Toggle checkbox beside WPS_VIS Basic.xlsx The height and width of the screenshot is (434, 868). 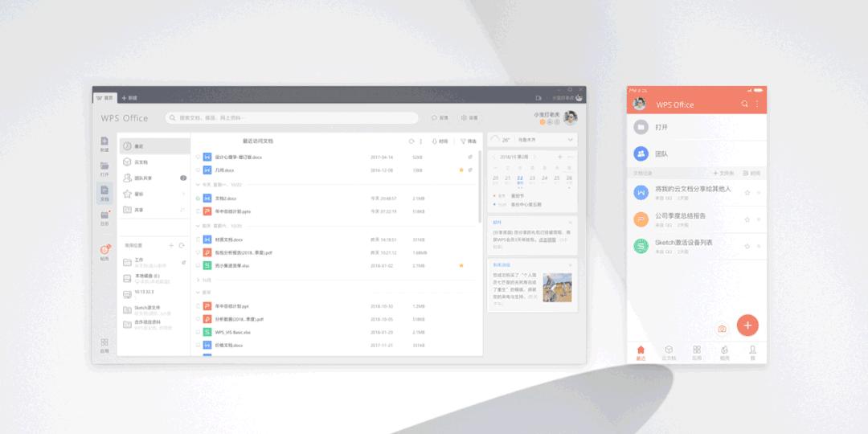point(198,332)
